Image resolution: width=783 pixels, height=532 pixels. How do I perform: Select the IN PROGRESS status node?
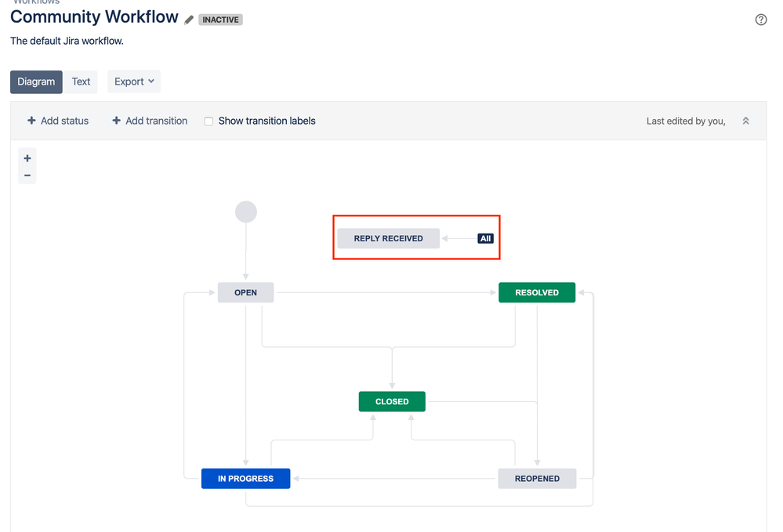coord(245,479)
